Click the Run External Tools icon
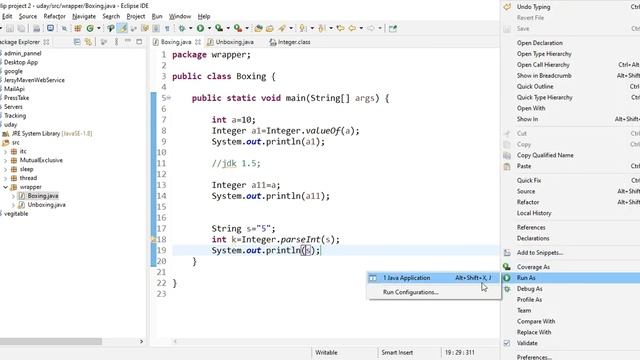Screen dimensions: 640x360 pos(238,28)
